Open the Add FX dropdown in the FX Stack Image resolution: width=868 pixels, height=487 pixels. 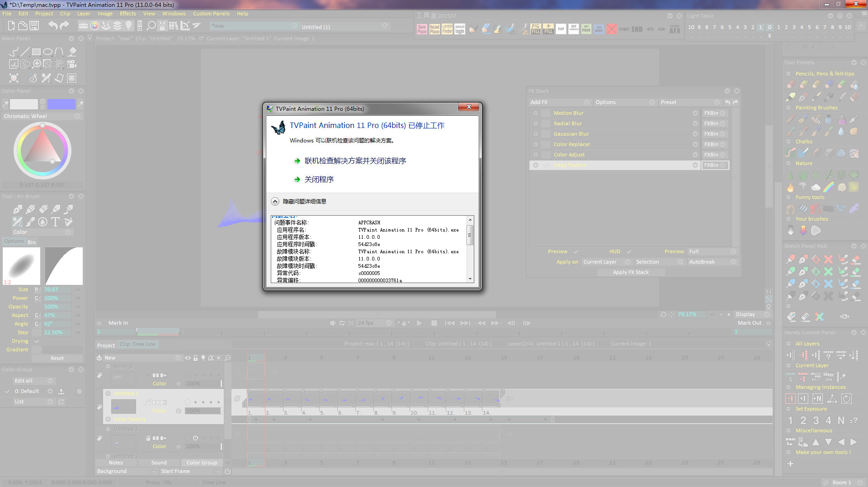pyautogui.click(x=560, y=102)
